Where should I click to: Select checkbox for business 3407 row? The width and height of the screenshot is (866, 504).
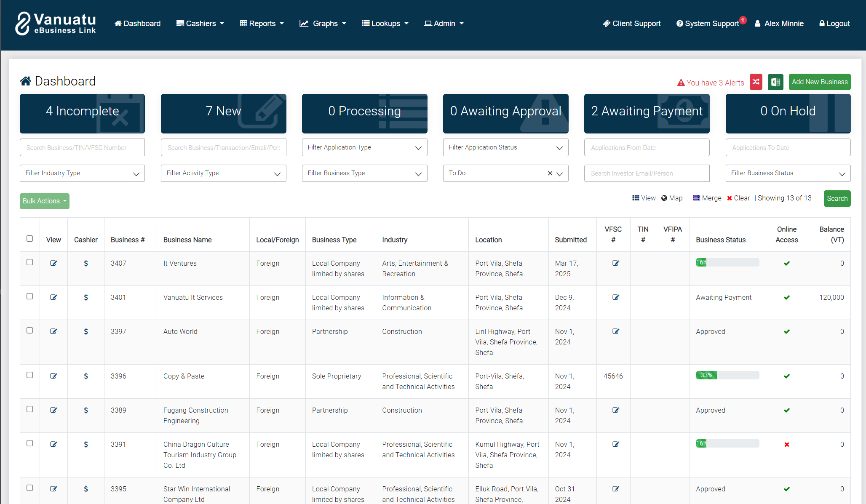click(x=29, y=262)
